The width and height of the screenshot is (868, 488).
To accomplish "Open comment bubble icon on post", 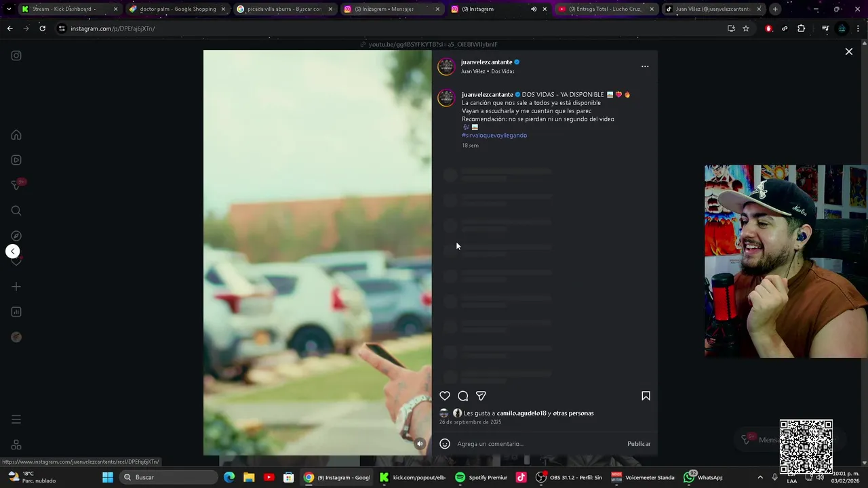I will 463,396.
